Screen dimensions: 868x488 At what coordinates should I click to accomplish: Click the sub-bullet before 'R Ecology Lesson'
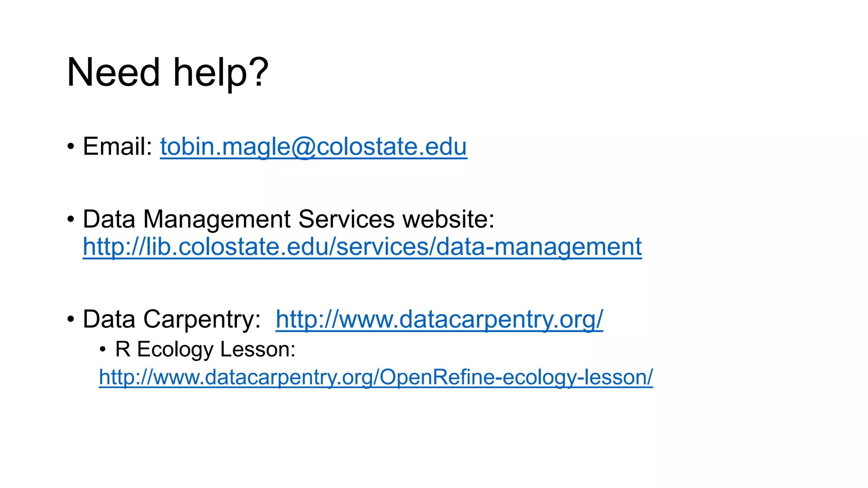[x=103, y=350]
